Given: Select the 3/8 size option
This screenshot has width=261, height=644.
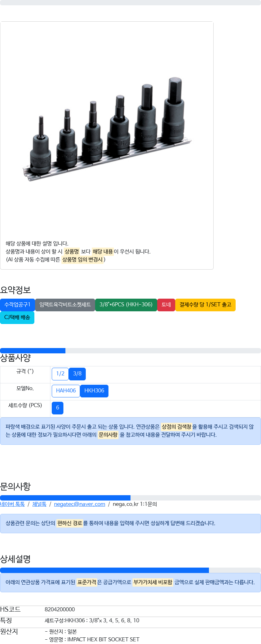Looking at the screenshot, I should click(x=77, y=374).
